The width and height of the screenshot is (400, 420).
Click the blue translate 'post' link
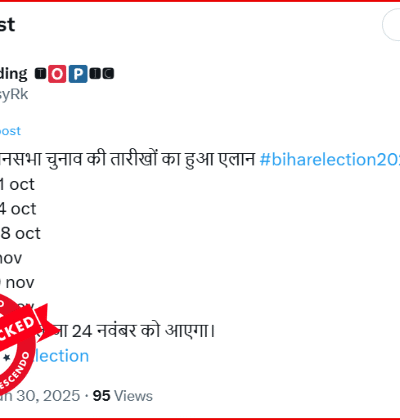pyautogui.click(x=10, y=131)
